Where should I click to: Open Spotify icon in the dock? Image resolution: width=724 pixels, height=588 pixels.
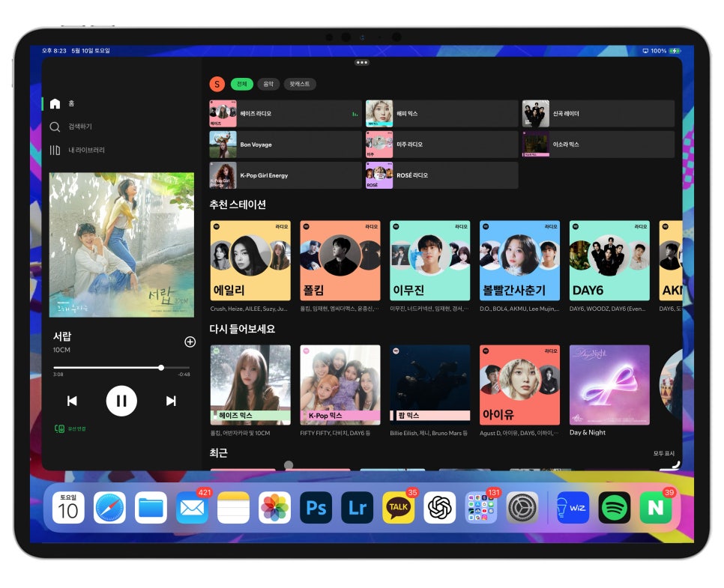click(615, 508)
